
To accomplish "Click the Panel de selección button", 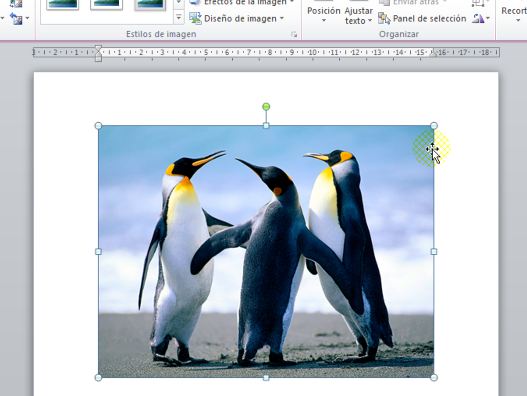I will pos(422,18).
